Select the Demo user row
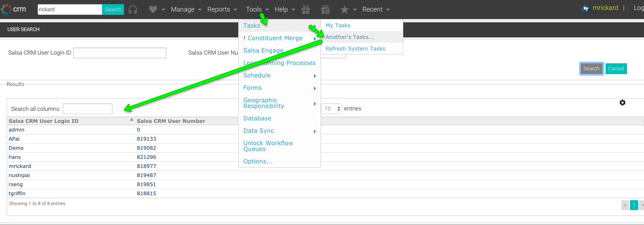This screenshot has width=644, height=225. pyautogui.click(x=325, y=148)
